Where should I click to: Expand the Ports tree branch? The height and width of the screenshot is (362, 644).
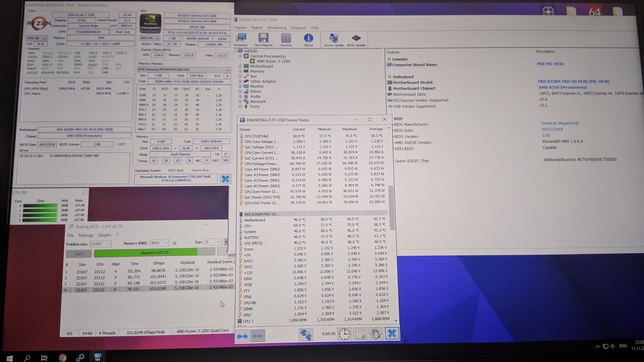pos(240,107)
